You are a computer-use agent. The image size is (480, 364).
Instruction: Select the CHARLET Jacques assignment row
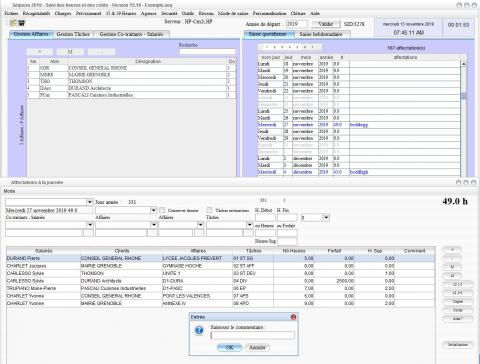coord(220,266)
